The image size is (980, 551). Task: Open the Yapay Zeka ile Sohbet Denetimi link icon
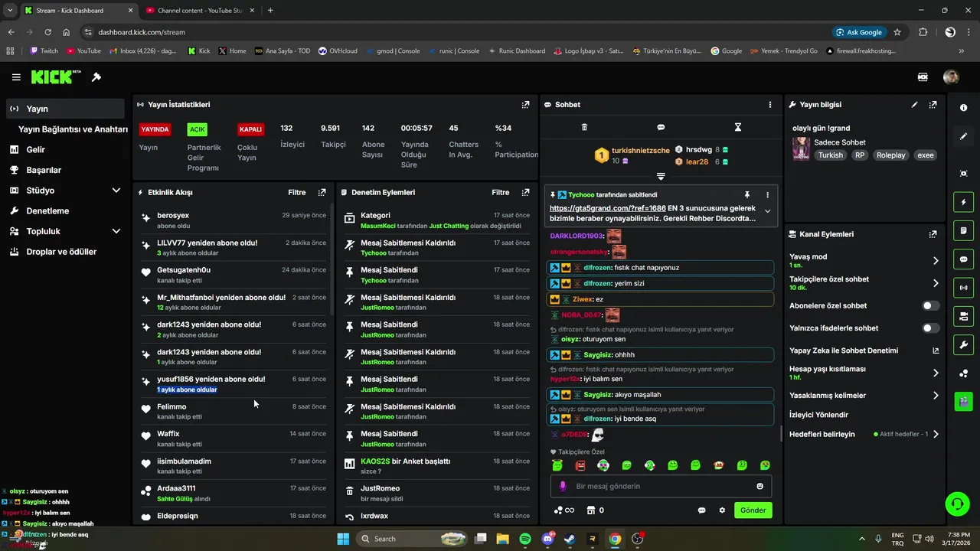pos(935,350)
